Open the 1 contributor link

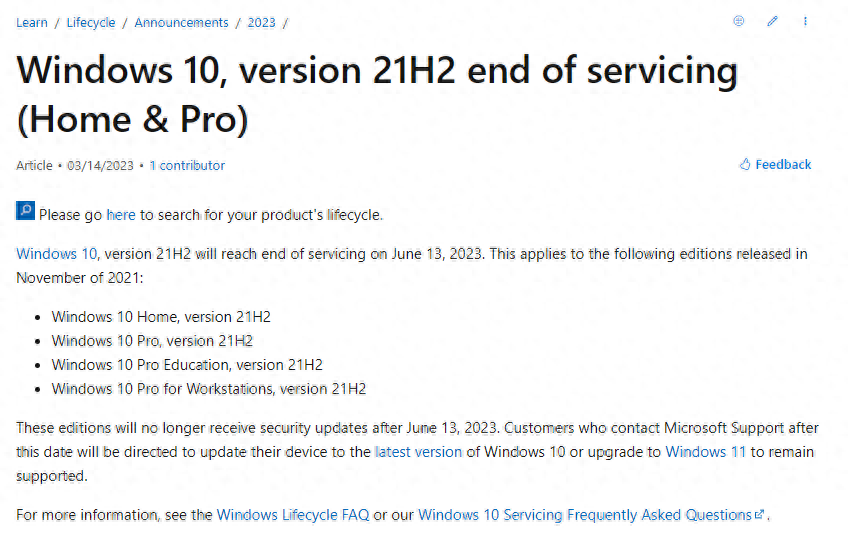(187, 166)
